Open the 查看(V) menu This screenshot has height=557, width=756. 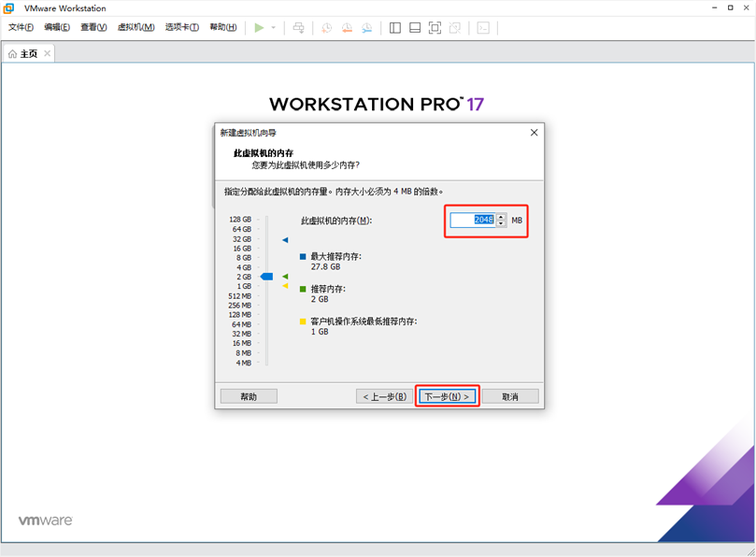coord(93,27)
